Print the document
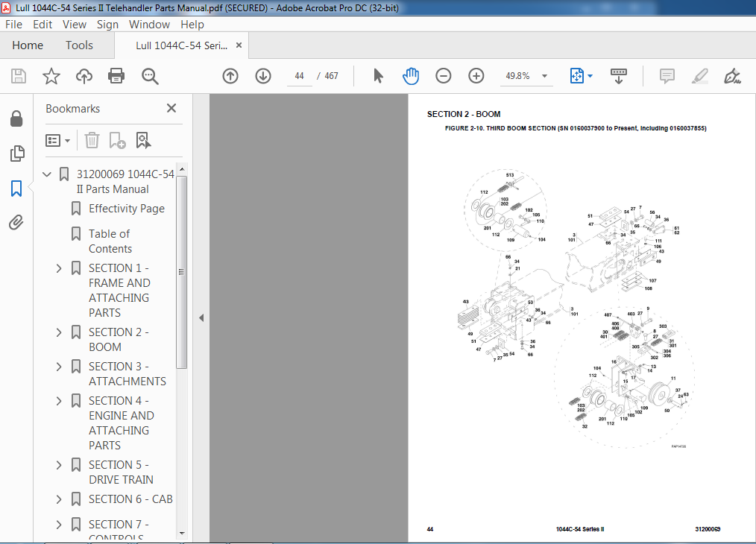 click(x=116, y=76)
